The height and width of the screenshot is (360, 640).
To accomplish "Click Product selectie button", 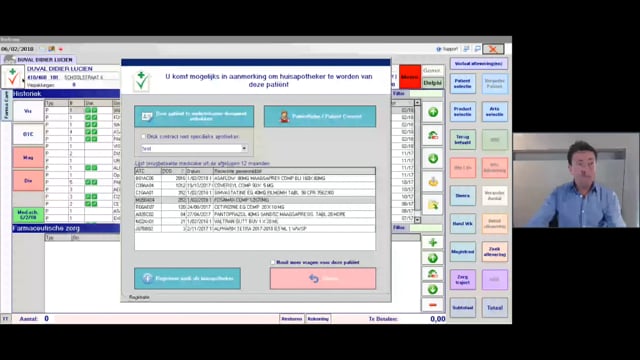I will coord(463,112).
